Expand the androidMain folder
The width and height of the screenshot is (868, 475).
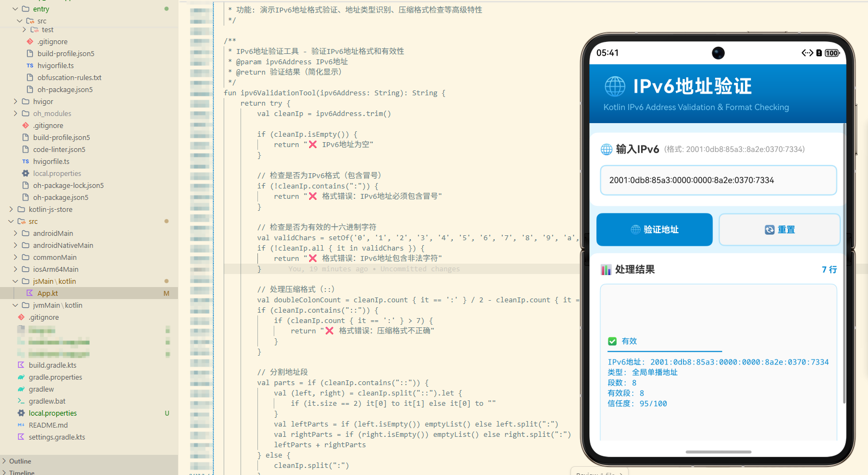[15, 233]
